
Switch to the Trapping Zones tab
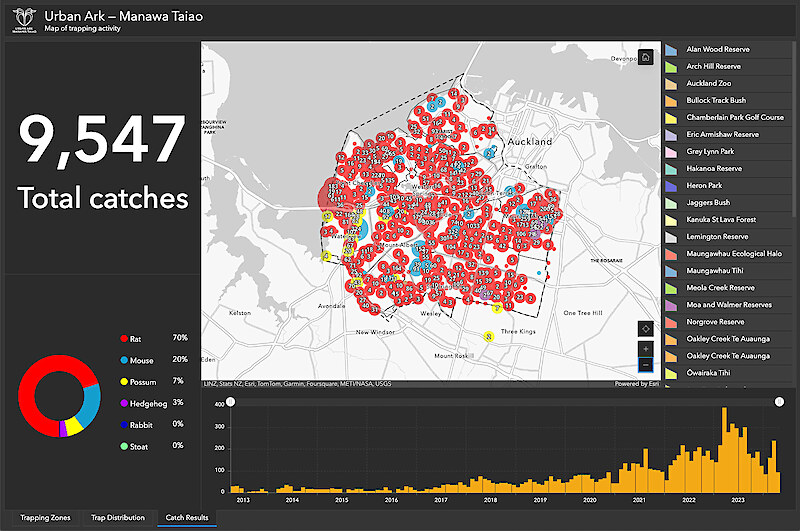46,518
